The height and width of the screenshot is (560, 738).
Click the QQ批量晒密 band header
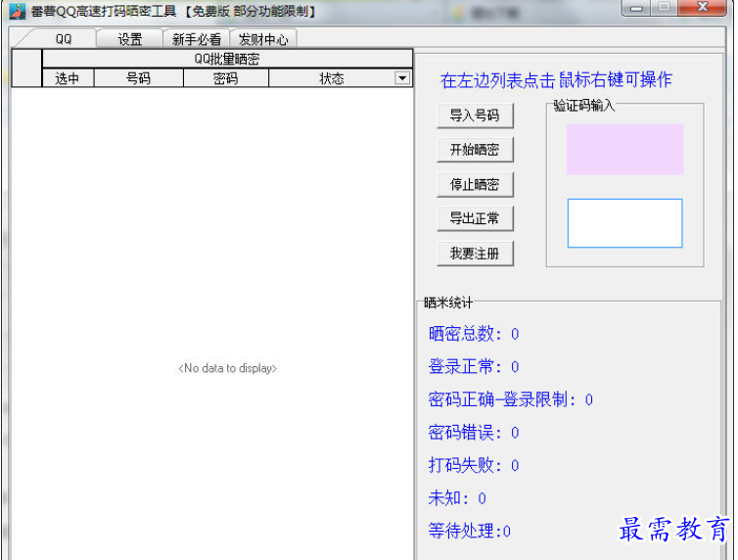(227, 59)
